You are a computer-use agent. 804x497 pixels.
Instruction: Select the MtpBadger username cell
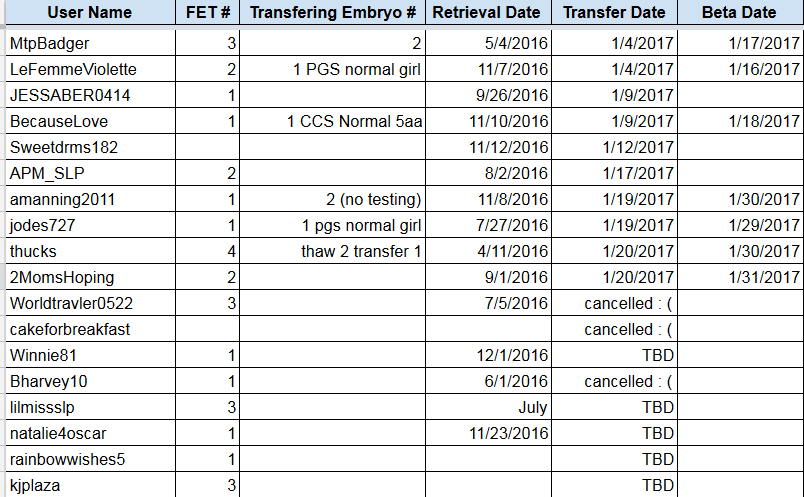click(x=90, y=43)
